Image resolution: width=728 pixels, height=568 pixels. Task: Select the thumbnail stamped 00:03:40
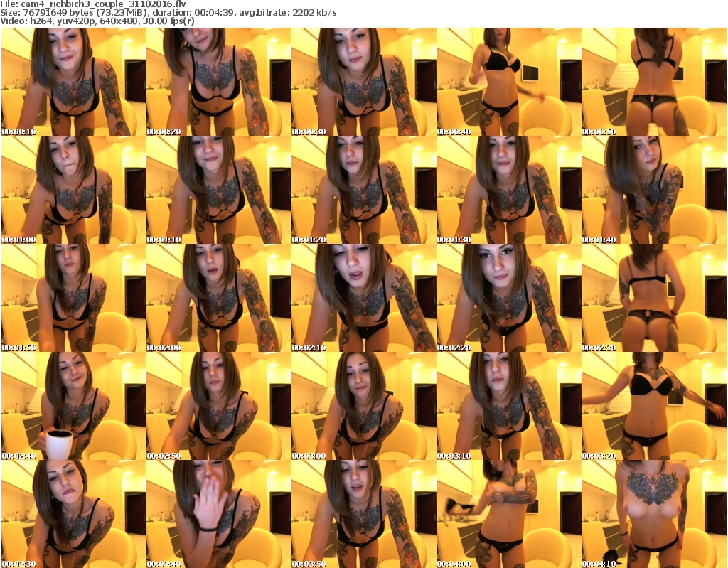[x=219, y=514]
